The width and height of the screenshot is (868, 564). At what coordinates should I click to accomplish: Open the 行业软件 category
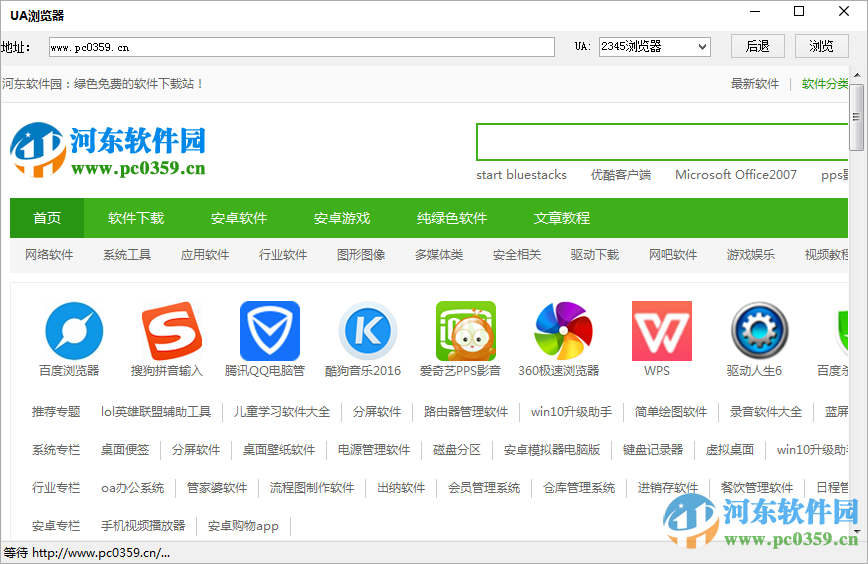(x=283, y=255)
